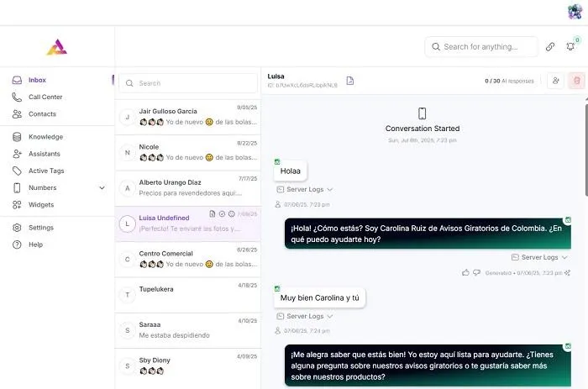Click the '0 / 30 AI responses' counter
The height and width of the screenshot is (389, 588).
pyautogui.click(x=509, y=81)
